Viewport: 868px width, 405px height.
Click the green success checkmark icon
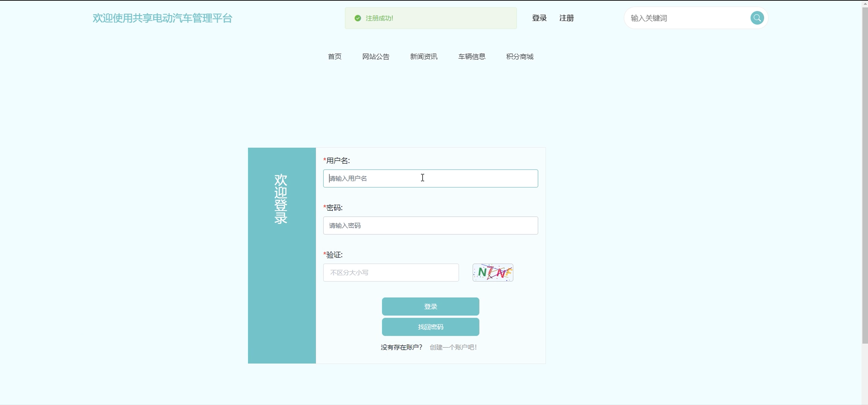coord(358,18)
